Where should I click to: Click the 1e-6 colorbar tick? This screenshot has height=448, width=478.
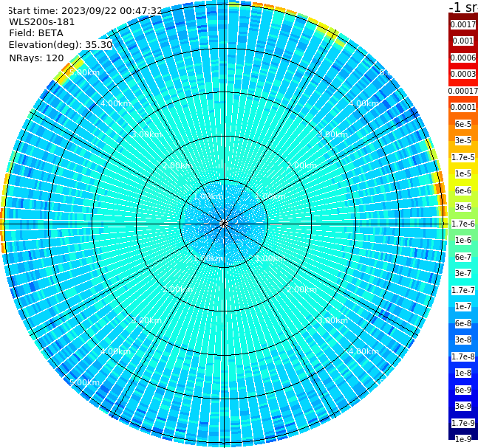[463, 240]
